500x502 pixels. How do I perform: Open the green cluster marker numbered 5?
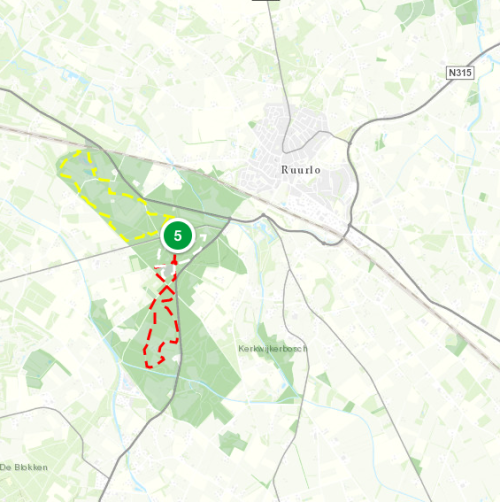177,236
